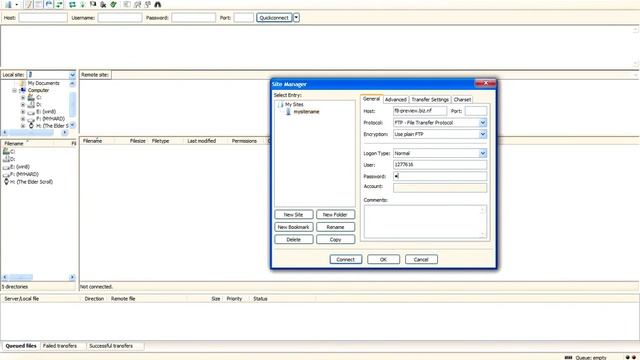This screenshot has height=360, width=640.
Task: Toggle remote directory tree toolbar icon
Action: coord(49,4)
